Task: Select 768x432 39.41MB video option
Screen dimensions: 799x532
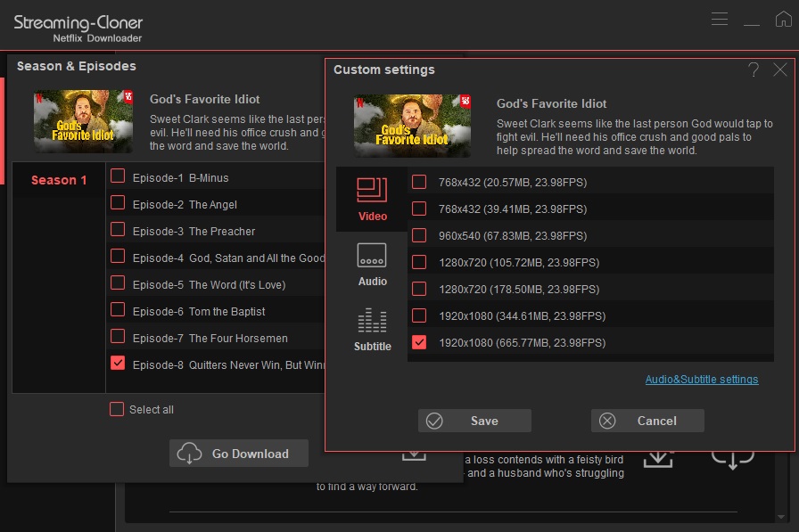Action: point(419,209)
